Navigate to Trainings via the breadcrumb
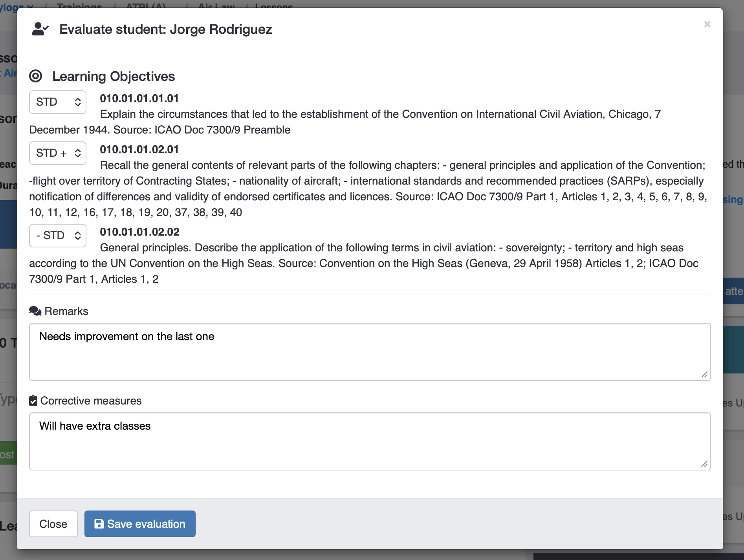The height and width of the screenshot is (560, 744). click(x=79, y=6)
